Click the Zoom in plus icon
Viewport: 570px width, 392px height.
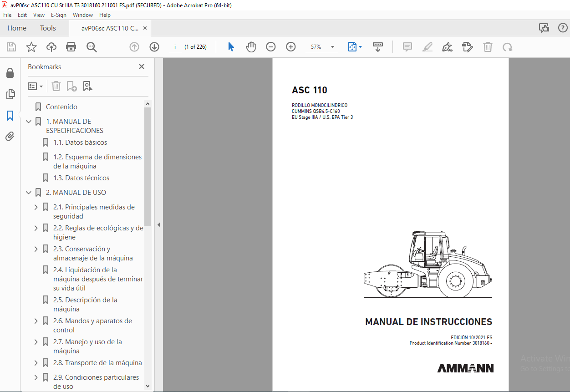pos(291,47)
